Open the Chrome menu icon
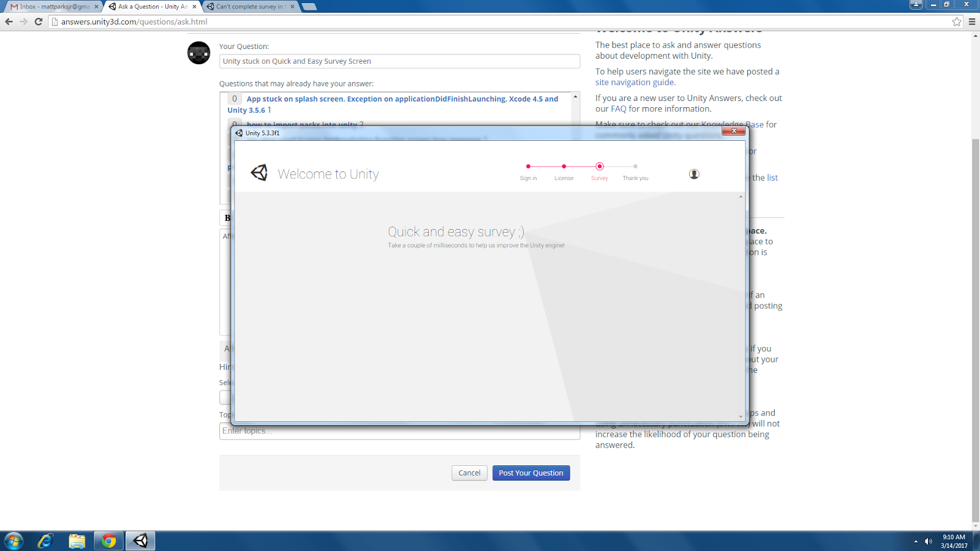The image size is (980, 551). (972, 21)
